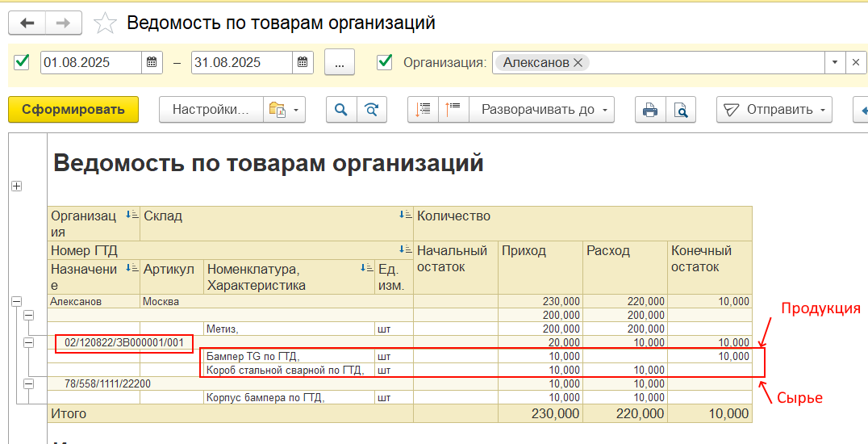Add report to favorites with star icon
Image resolution: width=868 pixels, height=444 pixels.
(x=105, y=23)
